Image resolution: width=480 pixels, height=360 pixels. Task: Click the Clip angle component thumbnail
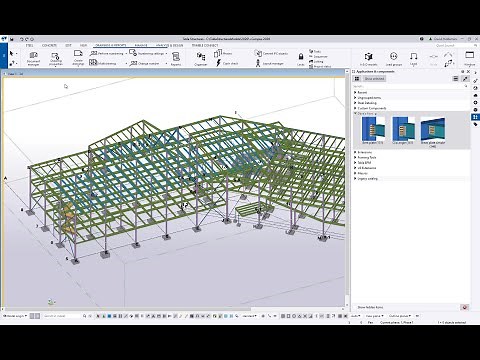(x=403, y=130)
